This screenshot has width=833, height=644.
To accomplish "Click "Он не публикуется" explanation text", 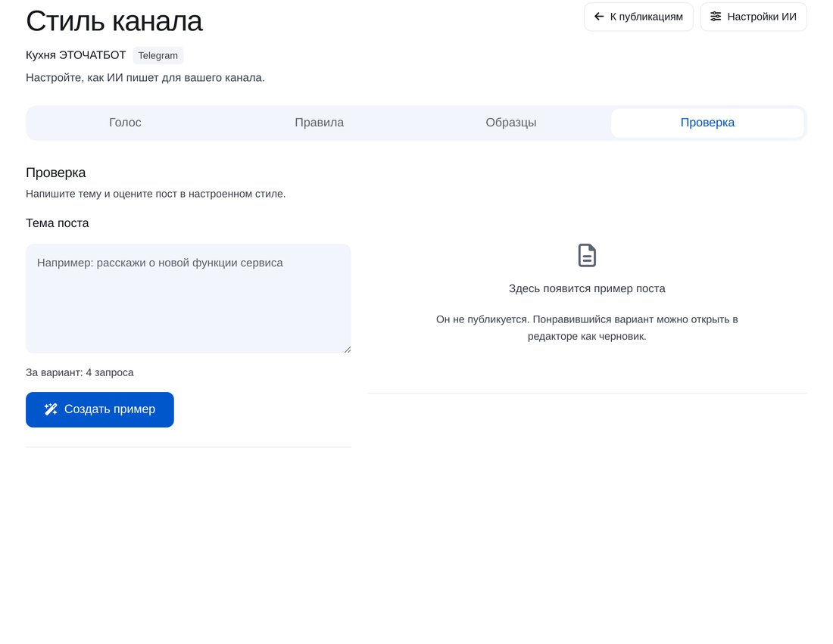I will tap(587, 328).
